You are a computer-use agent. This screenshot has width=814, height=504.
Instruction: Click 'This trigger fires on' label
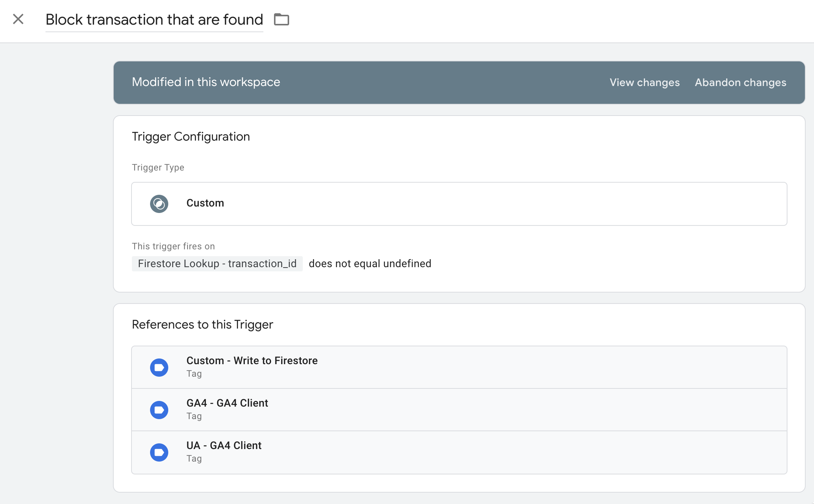pos(173,246)
